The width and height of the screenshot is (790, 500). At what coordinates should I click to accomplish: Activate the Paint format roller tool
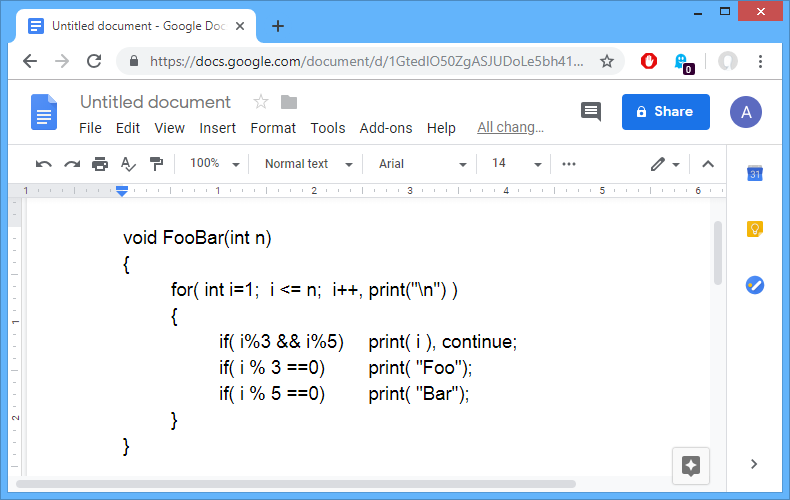(x=156, y=164)
